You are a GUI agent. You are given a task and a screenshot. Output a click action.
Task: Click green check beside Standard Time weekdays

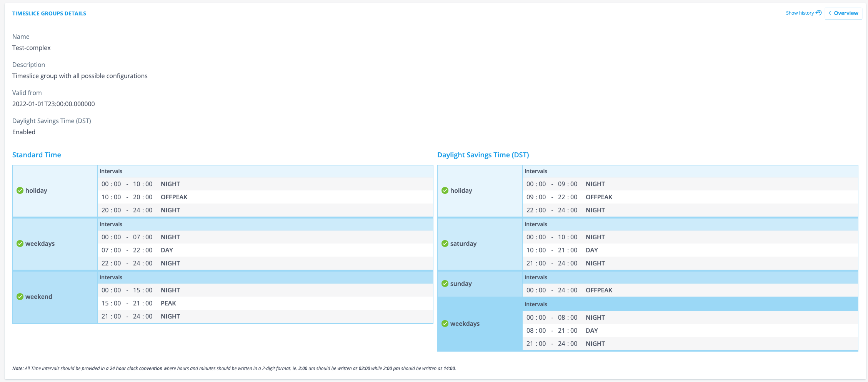20,244
